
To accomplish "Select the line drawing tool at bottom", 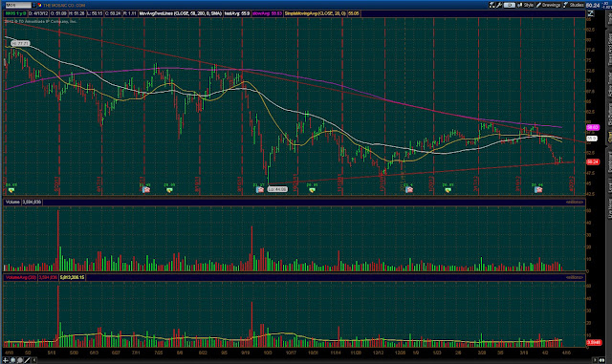I will point(27,360).
